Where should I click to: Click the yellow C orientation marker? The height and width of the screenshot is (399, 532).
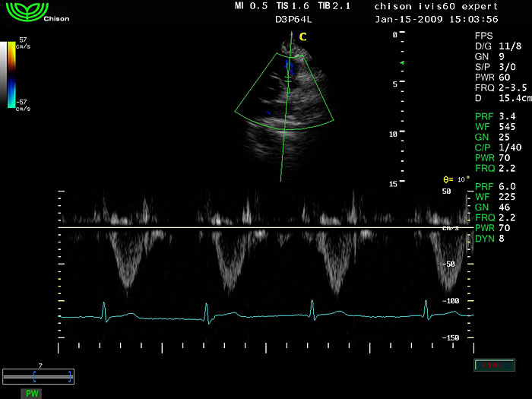pyautogui.click(x=302, y=36)
